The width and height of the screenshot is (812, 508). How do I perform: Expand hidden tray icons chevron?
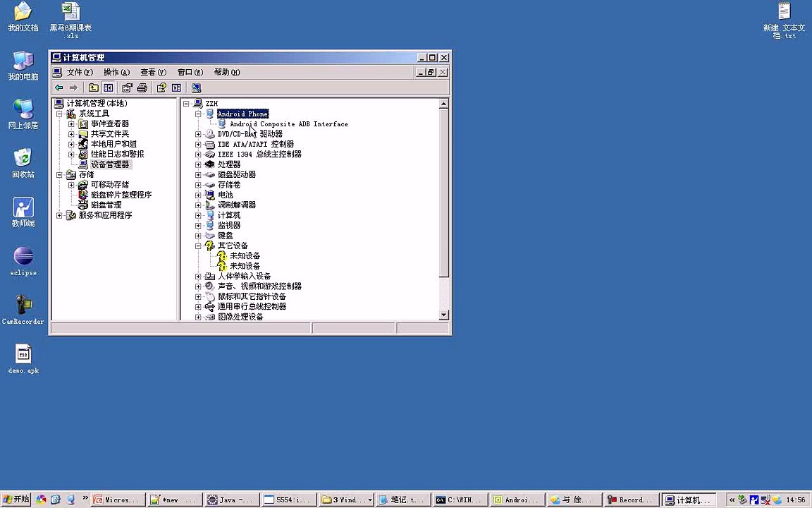(732, 500)
